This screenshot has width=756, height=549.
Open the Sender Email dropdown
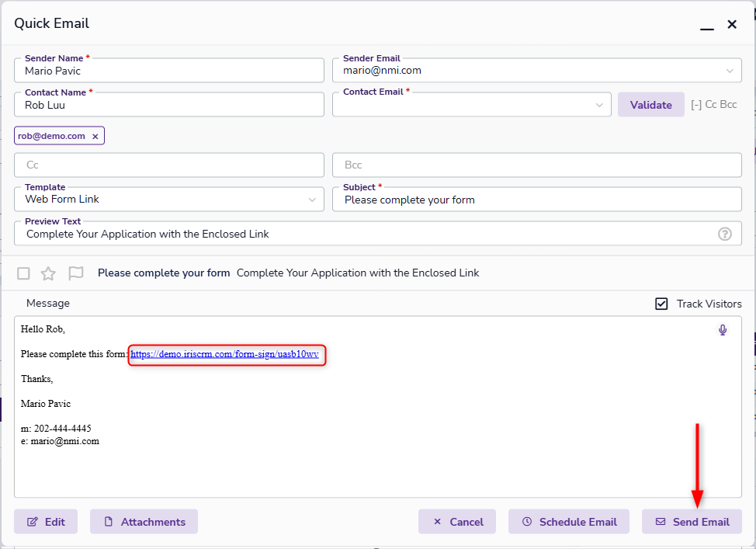pos(729,71)
